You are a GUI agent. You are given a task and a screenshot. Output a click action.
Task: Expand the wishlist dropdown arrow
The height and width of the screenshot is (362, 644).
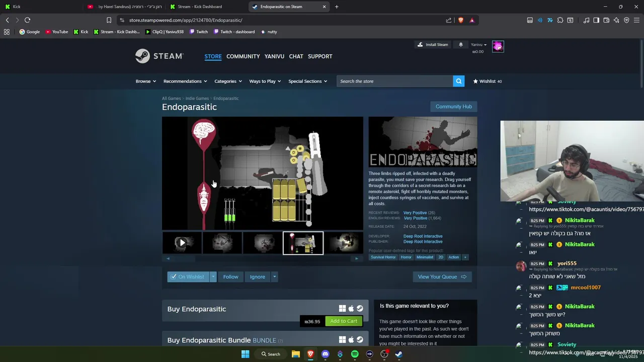tap(213, 277)
